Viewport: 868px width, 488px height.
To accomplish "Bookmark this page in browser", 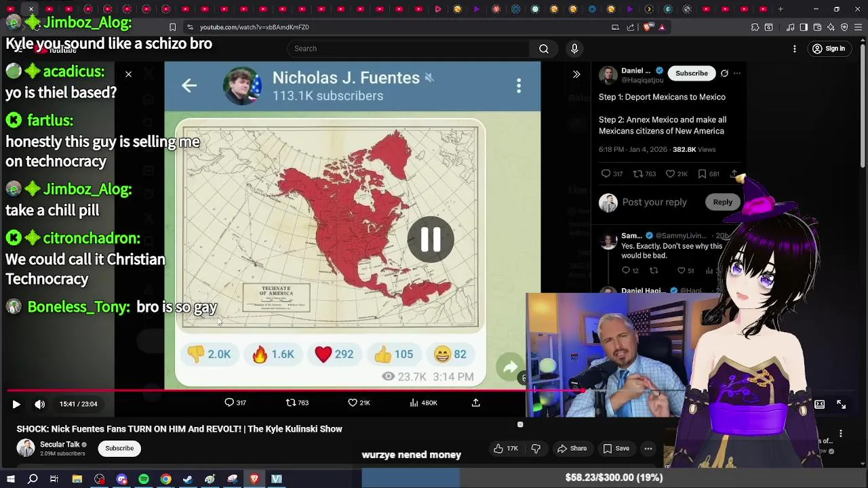I will tap(172, 27).
